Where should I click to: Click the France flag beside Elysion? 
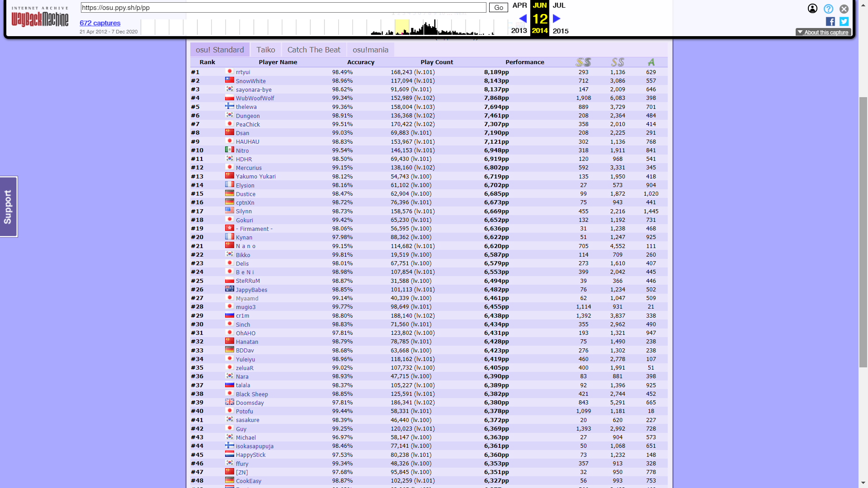(x=230, y=184)
